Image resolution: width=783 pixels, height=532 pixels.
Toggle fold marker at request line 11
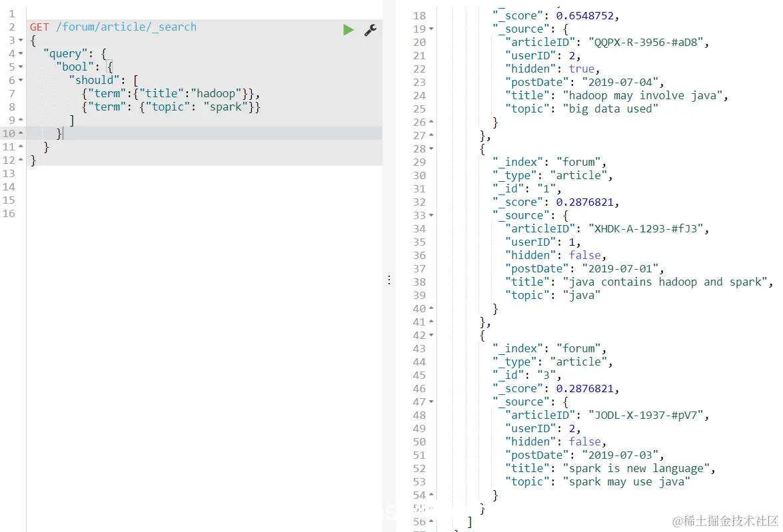click(21, 146)
